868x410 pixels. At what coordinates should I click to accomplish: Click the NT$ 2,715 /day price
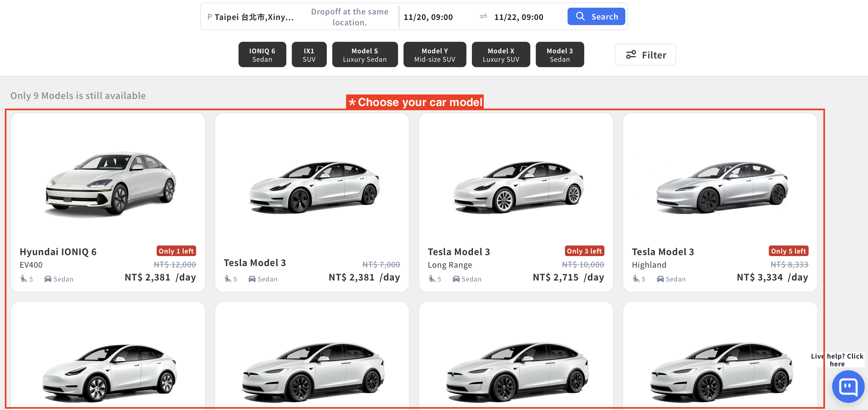coord(568,277)
